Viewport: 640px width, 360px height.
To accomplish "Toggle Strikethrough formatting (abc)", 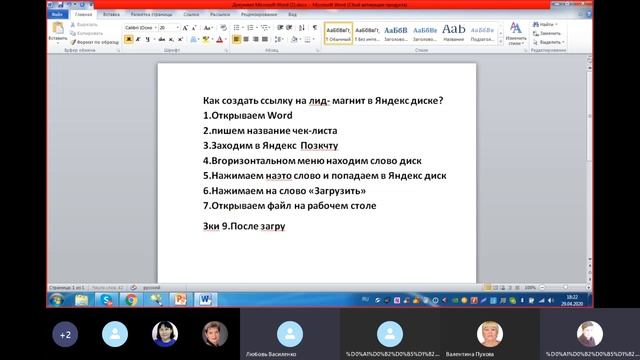I will pos(162,40).
